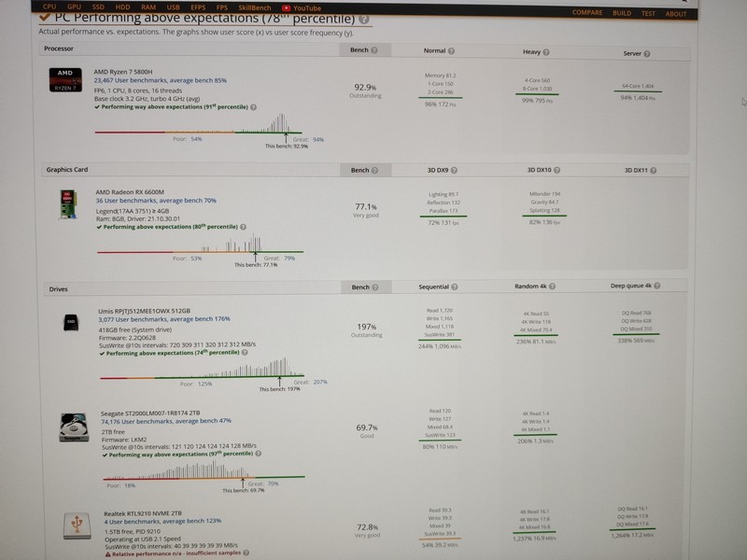The image size is (747, 560).
Task: Open 74,176 User benchmarks link
Action: click(166, 421)
